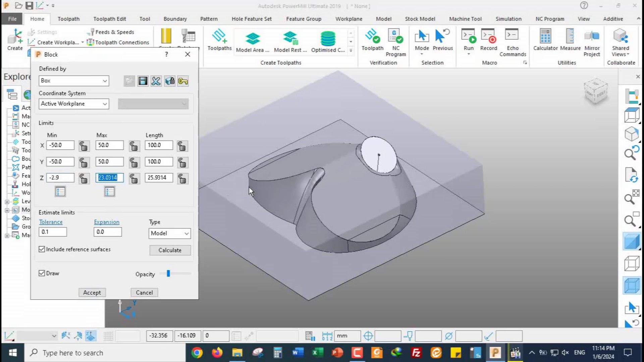Click the Tolerance link
Viewport: 644px width, 362px height.
click(51, 222)
